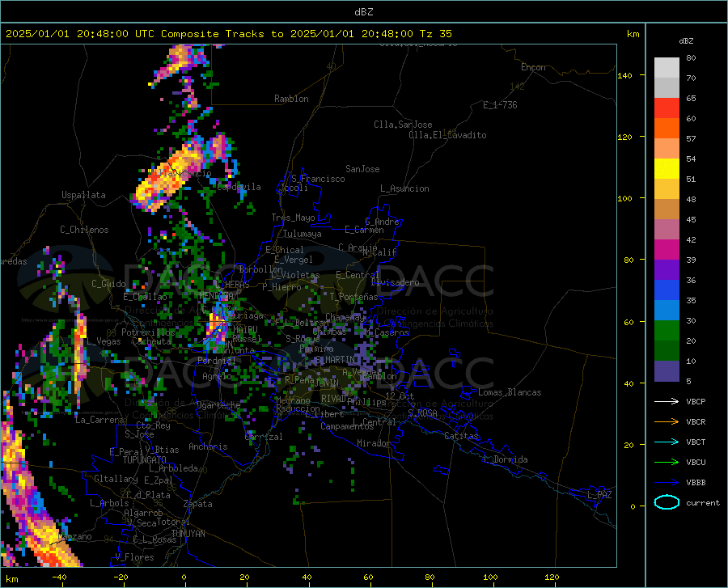Click the Catitas place label

[462, 436]
